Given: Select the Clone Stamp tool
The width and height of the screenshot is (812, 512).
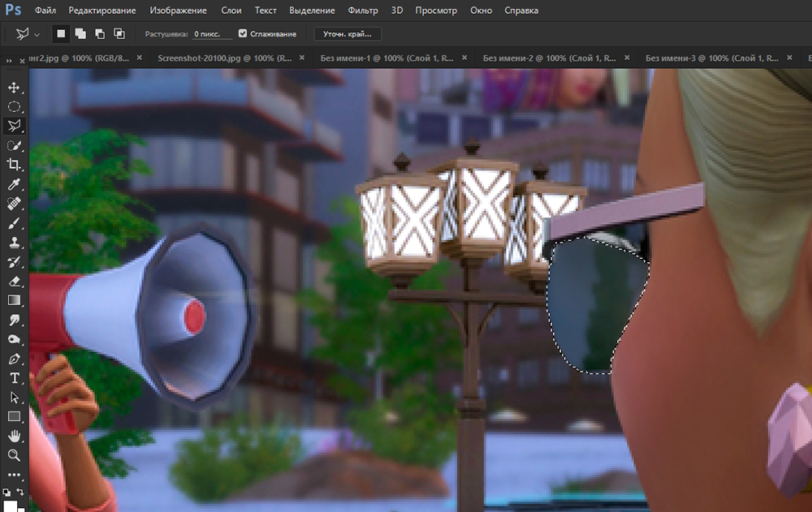Looking at the screenshot, I should click(x=15, y=243).
